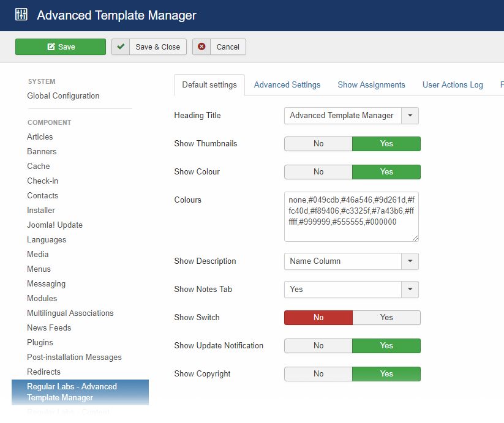Open Installer component settings

[41, 211]
